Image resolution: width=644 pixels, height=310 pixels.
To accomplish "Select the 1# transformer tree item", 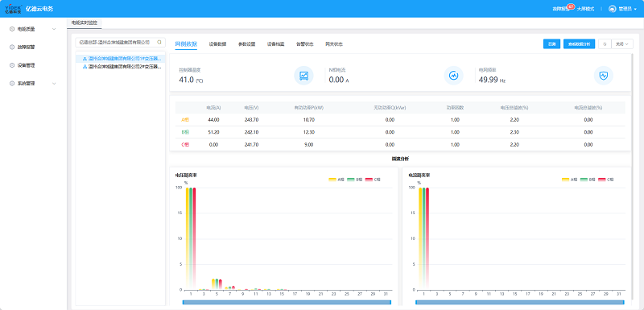I will pyautogui.click(x=120, y=59).
